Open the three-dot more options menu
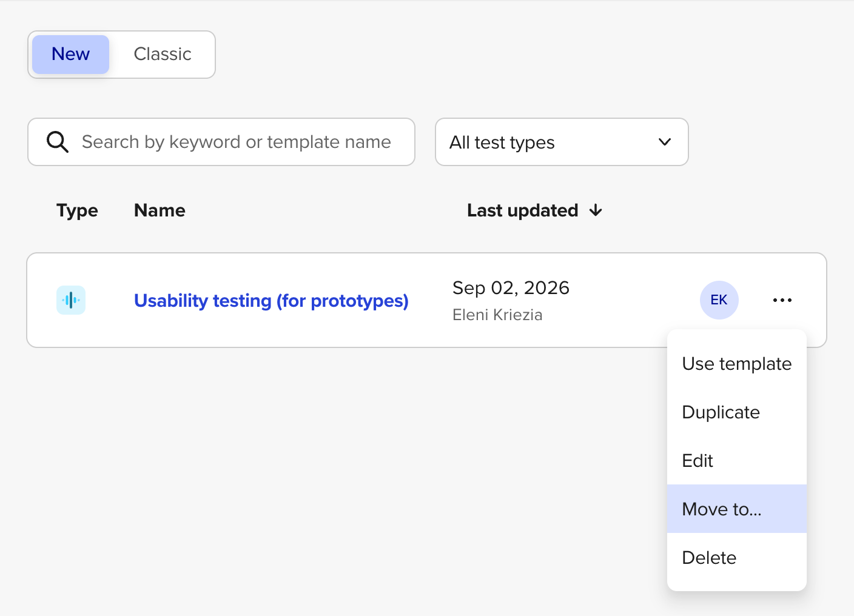Viewport: 854px width, 616px height. 782,300
